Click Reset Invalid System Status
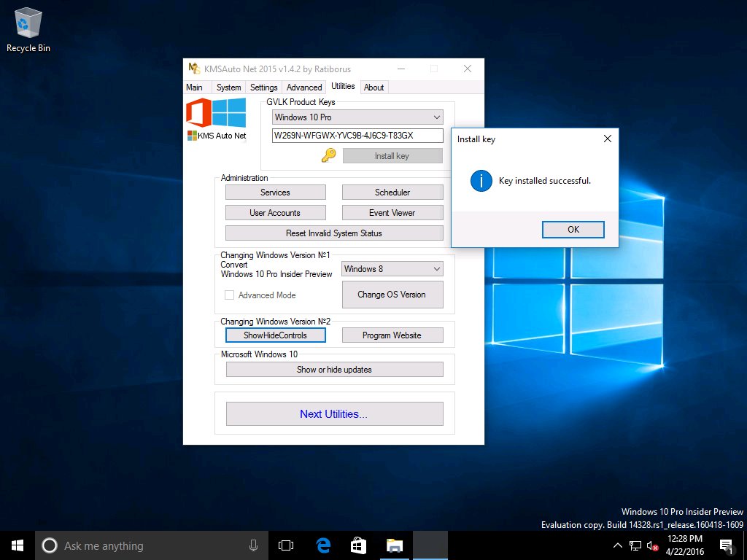This screenshot has width=747, height=560. pos(334,233)
